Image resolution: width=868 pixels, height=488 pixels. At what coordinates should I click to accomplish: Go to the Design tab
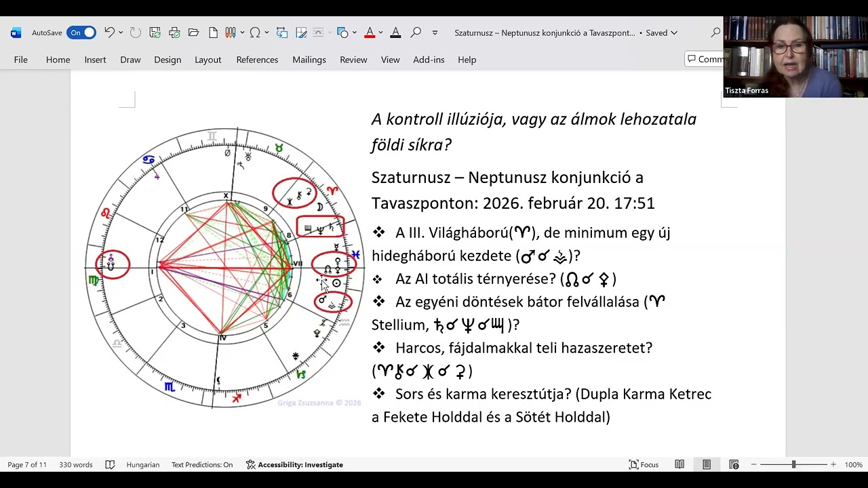[x=167, y=60]
